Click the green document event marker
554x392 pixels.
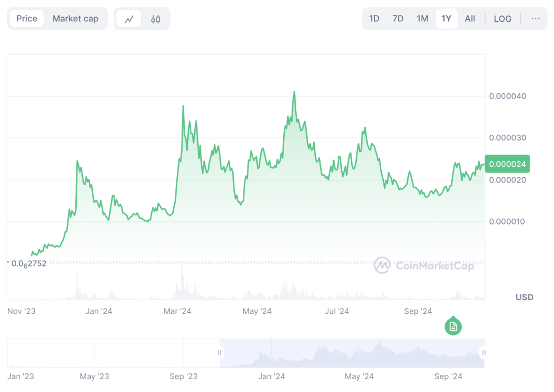[x=453, y=326]
